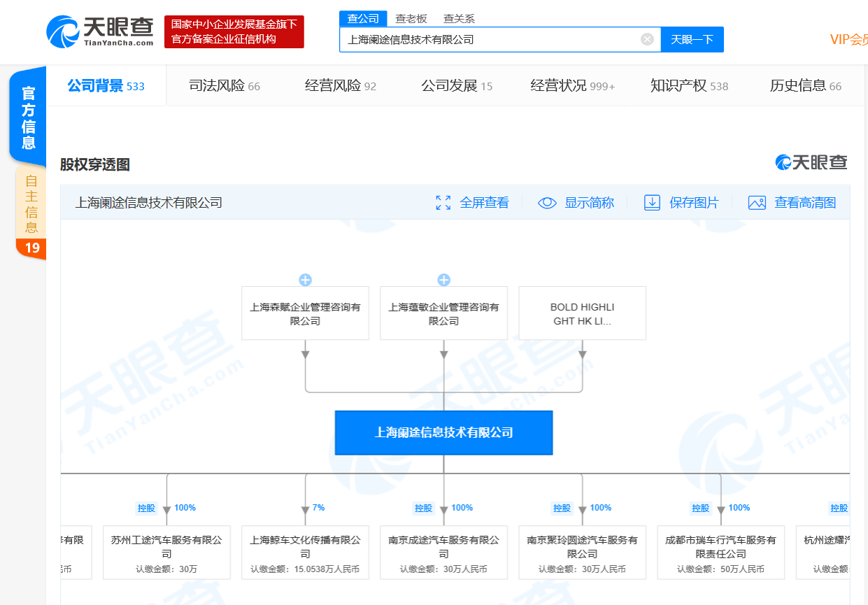The image size is (868, 605).
Task: Select 成都市瑞车行汽车服务 subsidiary node
Action: click(x=720, y=553)
